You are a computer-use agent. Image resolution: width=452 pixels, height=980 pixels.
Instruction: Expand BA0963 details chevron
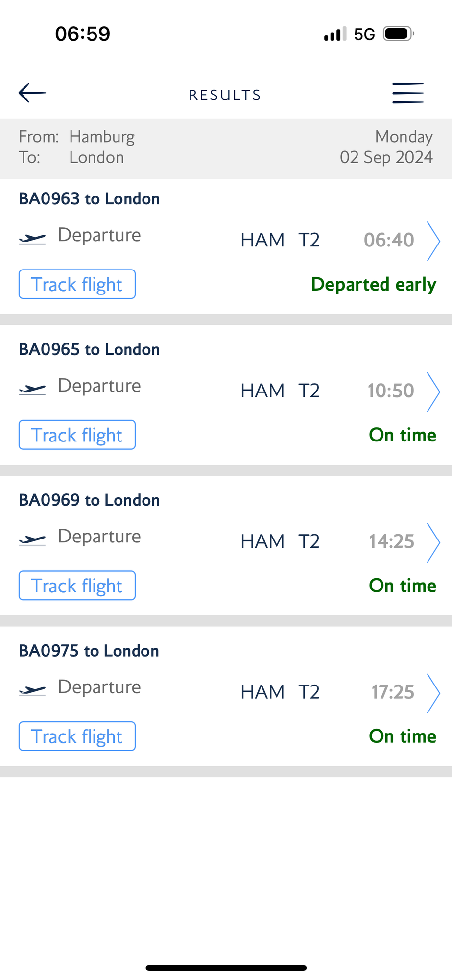tap(433, 241)
